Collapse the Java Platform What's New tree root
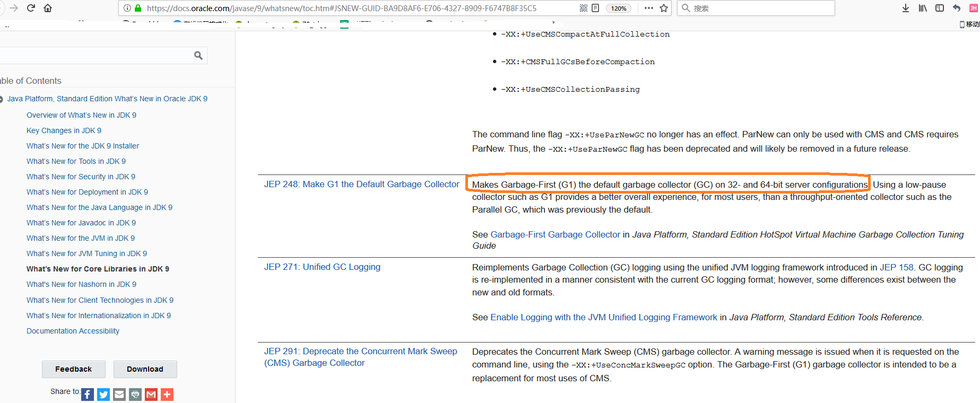 click(1, 99)
